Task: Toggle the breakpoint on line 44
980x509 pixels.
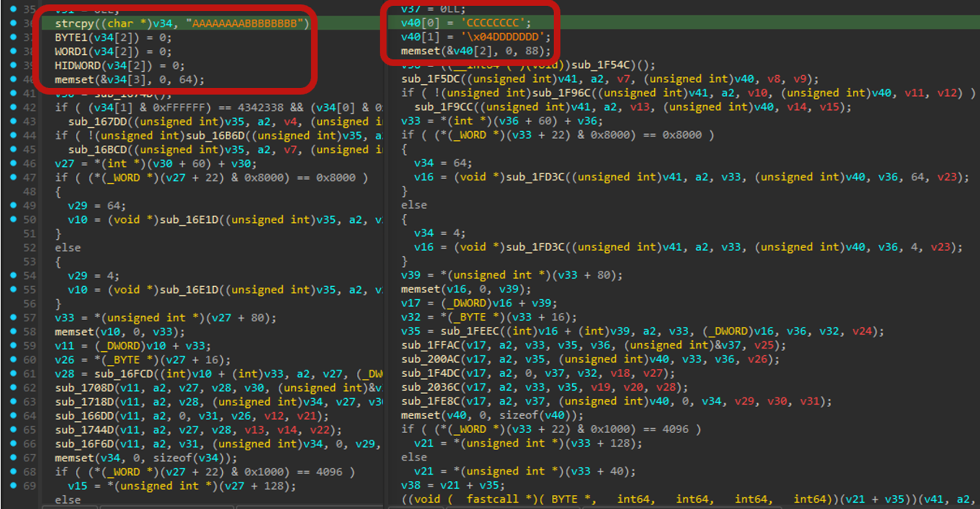Action: tap(14, 135)
